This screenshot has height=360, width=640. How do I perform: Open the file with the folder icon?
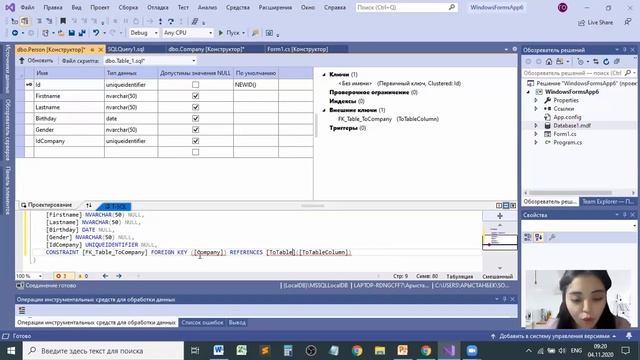pos(61,33)
